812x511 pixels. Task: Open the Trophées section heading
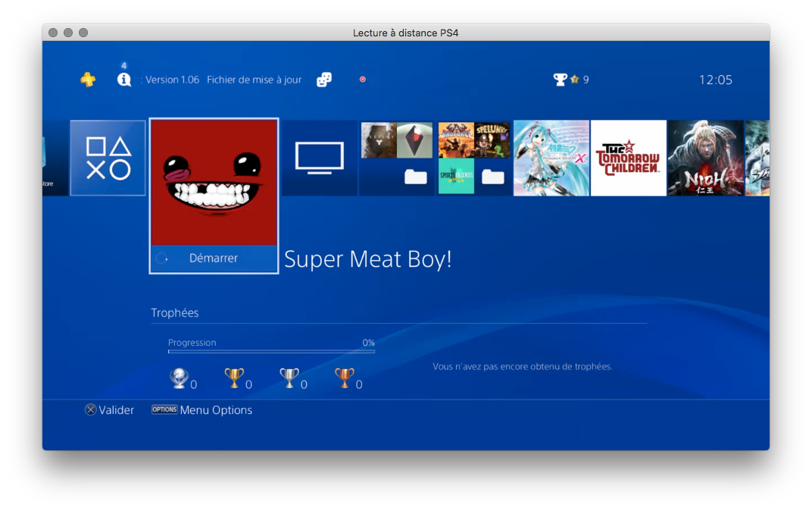click(x=174, y=312)
